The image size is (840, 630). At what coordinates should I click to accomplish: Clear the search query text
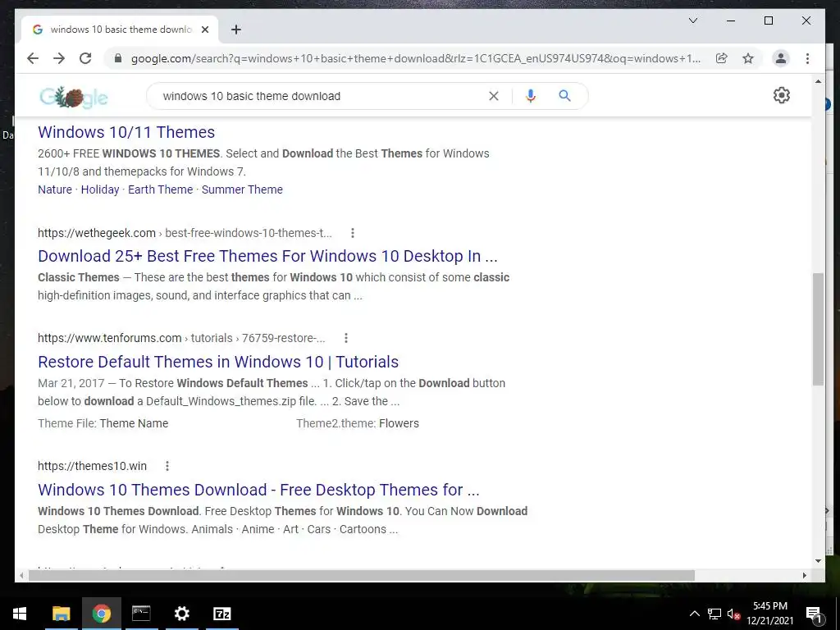(494, 96)
